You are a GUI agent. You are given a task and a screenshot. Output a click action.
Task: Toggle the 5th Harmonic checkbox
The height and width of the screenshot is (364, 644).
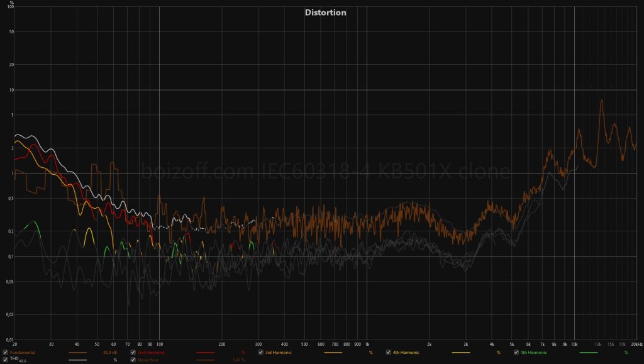click(516, 353)
